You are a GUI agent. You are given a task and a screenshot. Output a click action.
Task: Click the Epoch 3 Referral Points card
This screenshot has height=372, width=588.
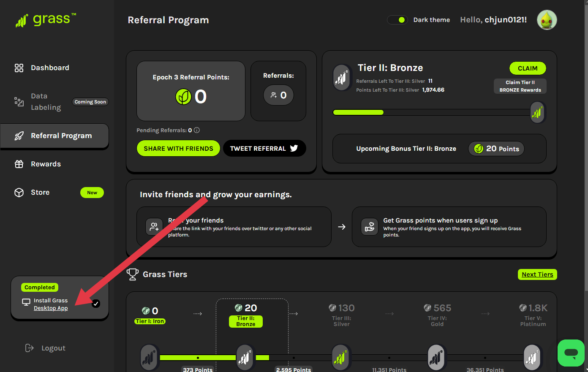pyautogui.click(x=191, y=91)
